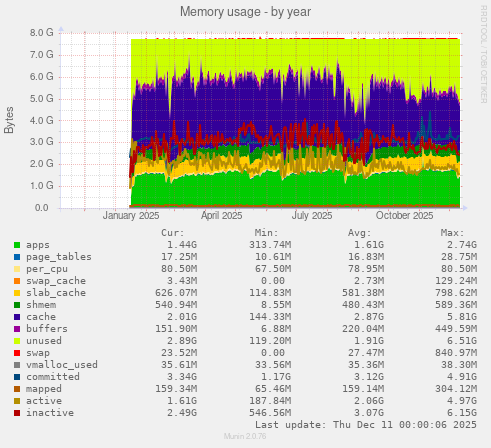
Task: Select the 'swap_cache' legend label
Action: tap(56, 281)
